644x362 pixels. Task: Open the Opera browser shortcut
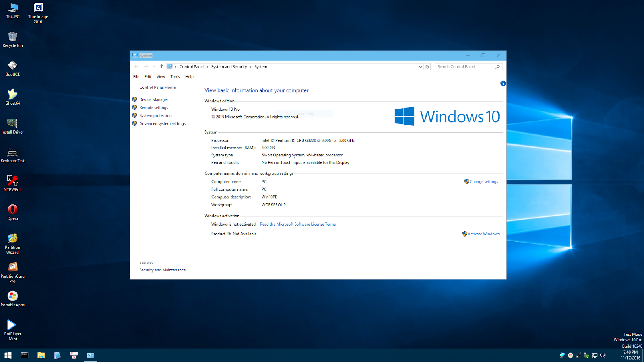point(12,210)
